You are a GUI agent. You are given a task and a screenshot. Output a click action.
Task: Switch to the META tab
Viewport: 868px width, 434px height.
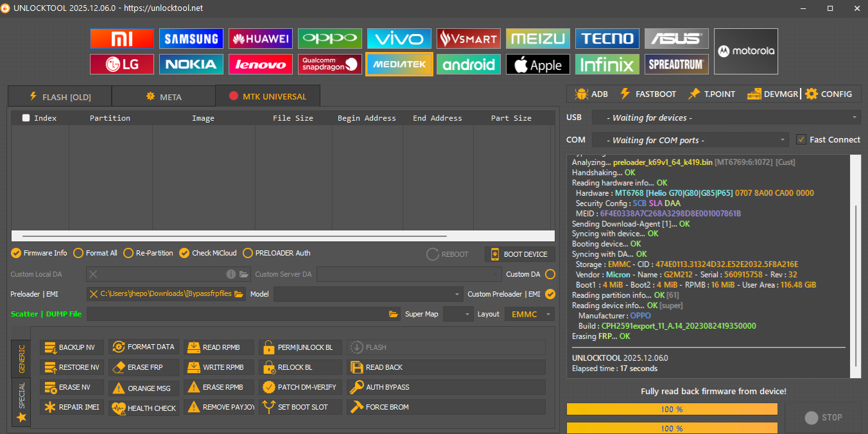(164, 97)
